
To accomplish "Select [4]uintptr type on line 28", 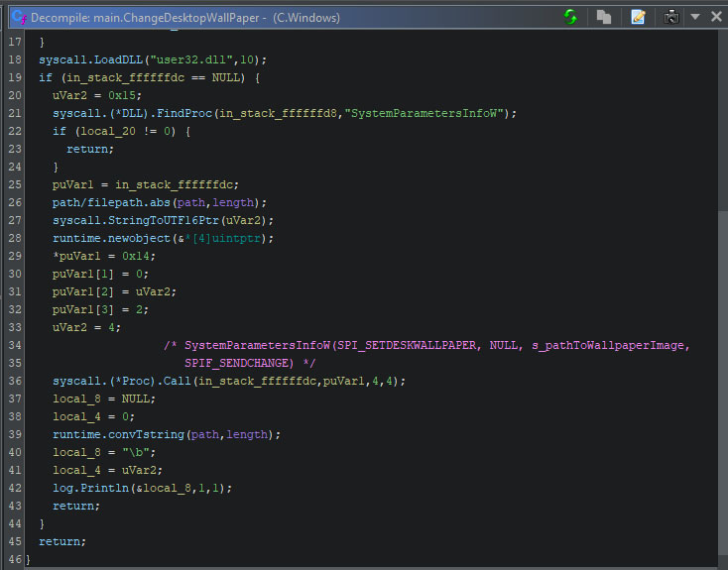I will click(x=226, y=238).
